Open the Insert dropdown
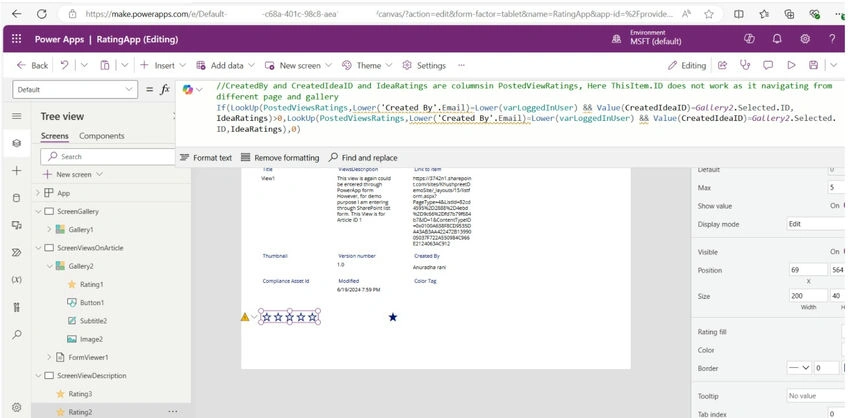This screenshot has width=850, height=418. (163, 65)
